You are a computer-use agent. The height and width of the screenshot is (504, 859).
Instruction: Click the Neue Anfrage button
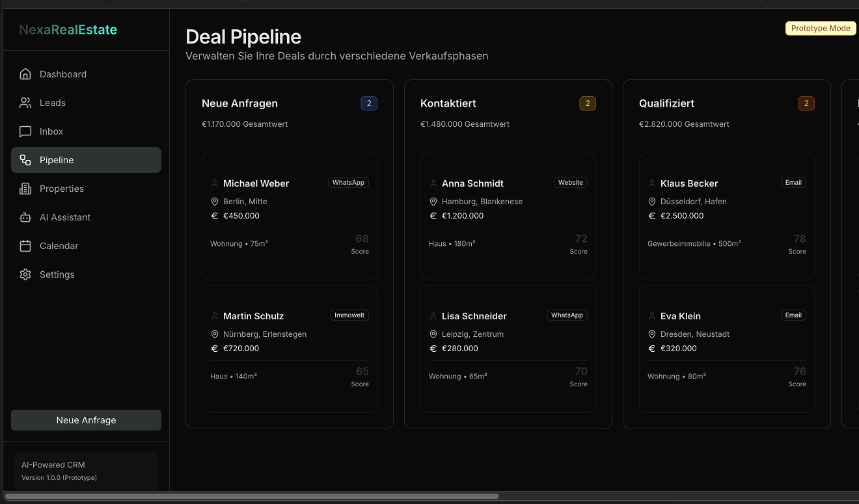pos(85,419)
